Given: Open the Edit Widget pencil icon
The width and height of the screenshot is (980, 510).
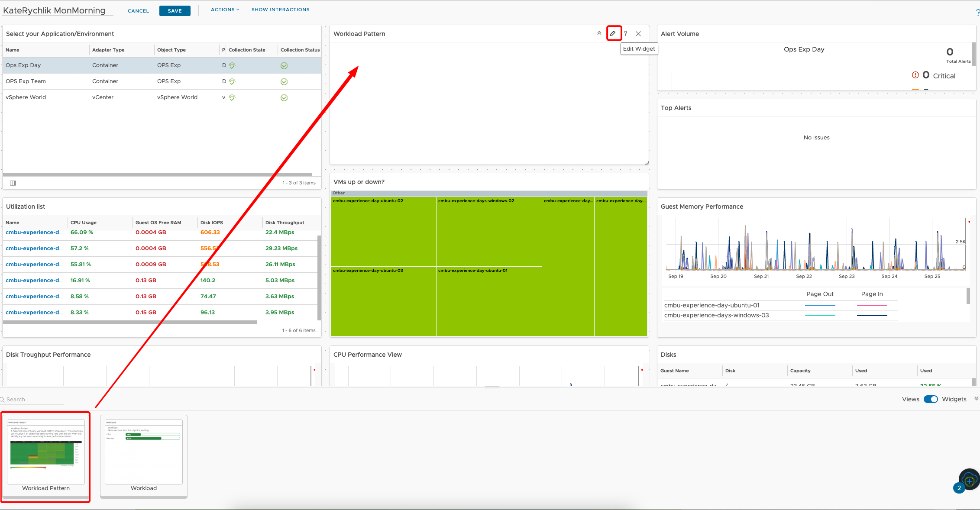Looking at the screenshot, I should [x=613, y=33].
